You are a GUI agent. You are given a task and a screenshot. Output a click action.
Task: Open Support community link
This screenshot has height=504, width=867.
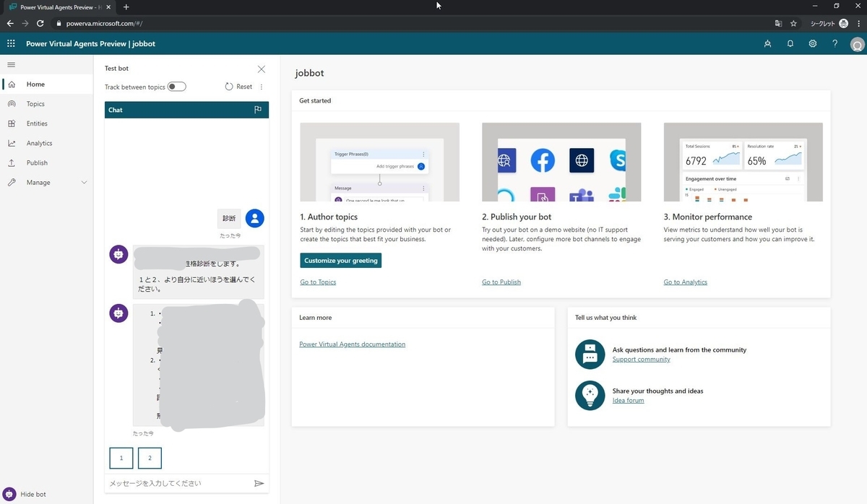coord(642,359)
